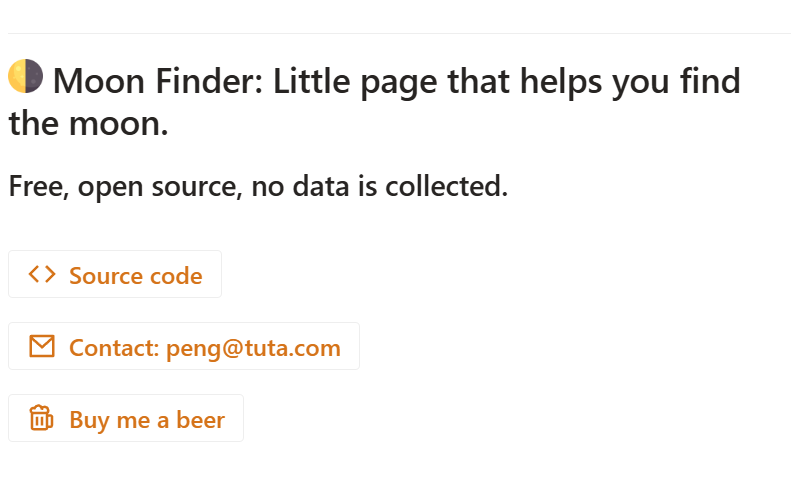The width and height of the screenshot is (793, 480).
Task: Click the word "collected." in the tagline
Action: pyautogui.click(x=447, y=186)
